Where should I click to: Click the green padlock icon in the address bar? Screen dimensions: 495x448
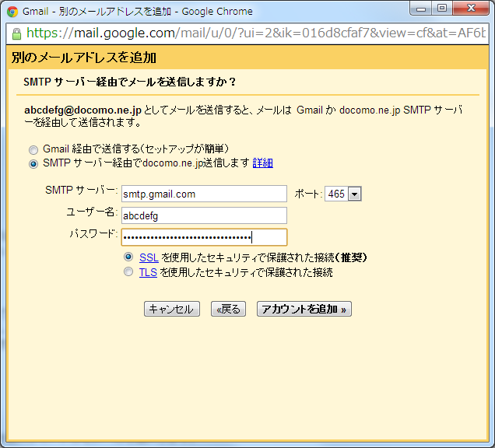coord(16,34)
